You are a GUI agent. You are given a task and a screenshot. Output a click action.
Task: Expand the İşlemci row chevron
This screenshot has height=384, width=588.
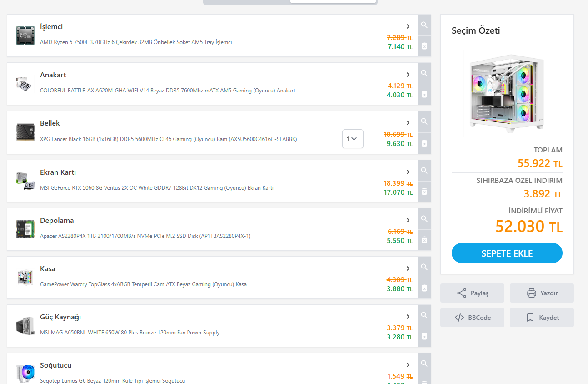point(408,26)
